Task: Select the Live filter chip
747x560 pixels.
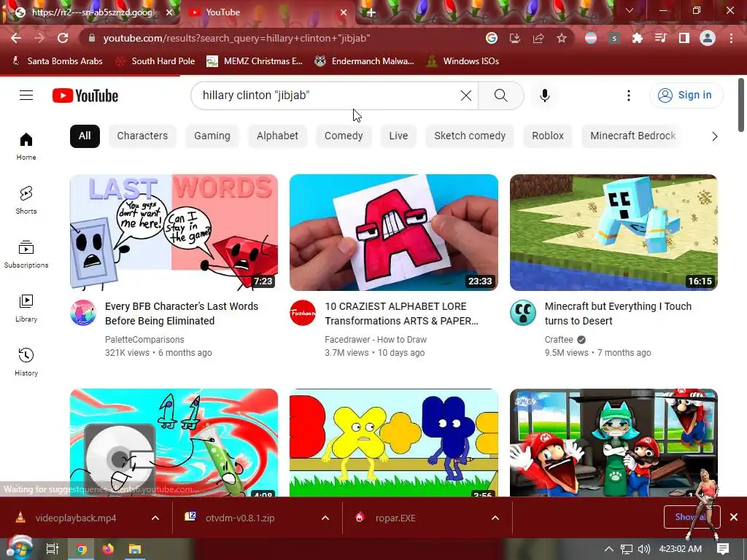Action: [398, 136]
